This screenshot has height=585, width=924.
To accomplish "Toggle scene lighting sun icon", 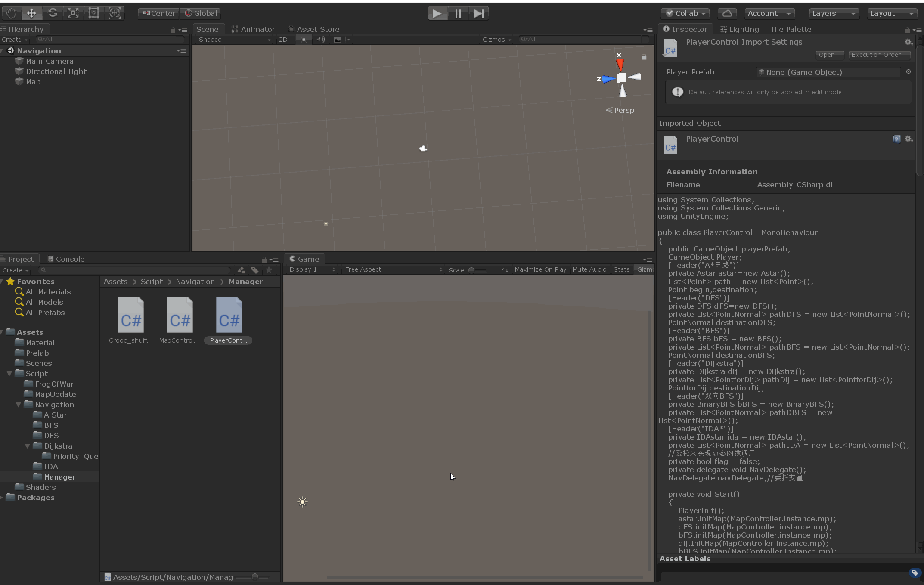I will (304, 40).
